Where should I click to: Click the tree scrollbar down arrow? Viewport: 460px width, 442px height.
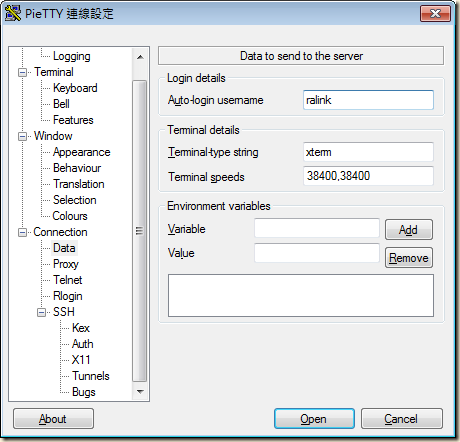coord(140,391)
